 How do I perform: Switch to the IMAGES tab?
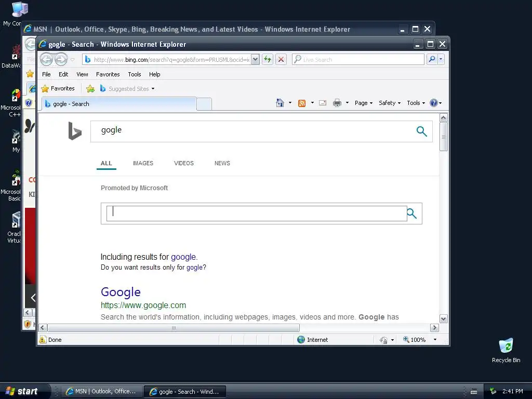click(x=143, y=163)
